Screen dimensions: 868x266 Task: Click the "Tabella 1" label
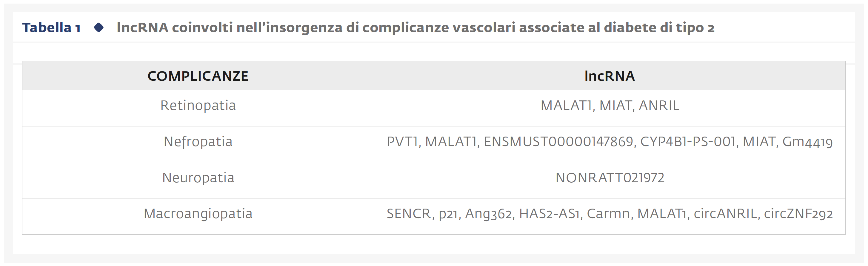[51, 28]
